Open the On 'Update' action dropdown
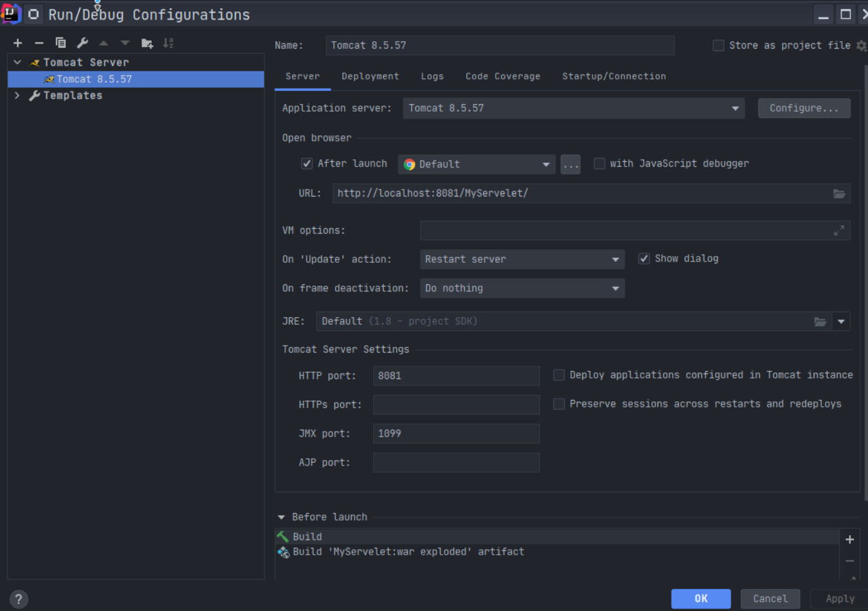868x611 pixels. point(522,259)
